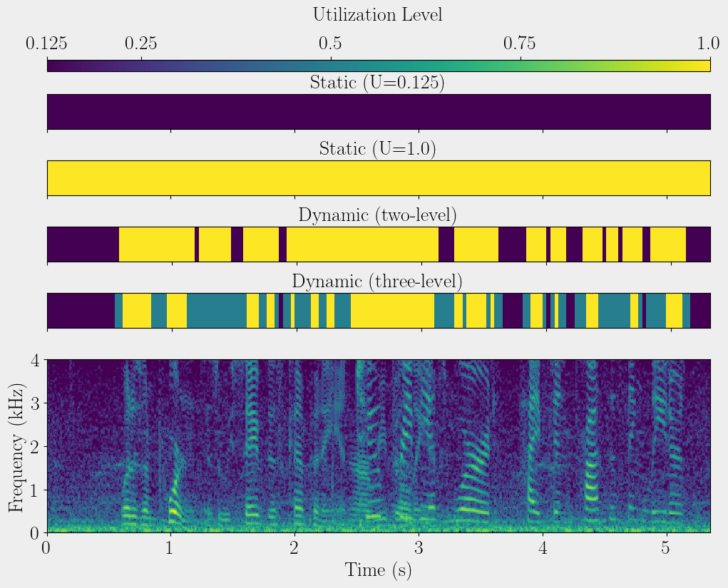
Task: Click the dark purple Static U=0.125 bar
Action: [379, 112]
